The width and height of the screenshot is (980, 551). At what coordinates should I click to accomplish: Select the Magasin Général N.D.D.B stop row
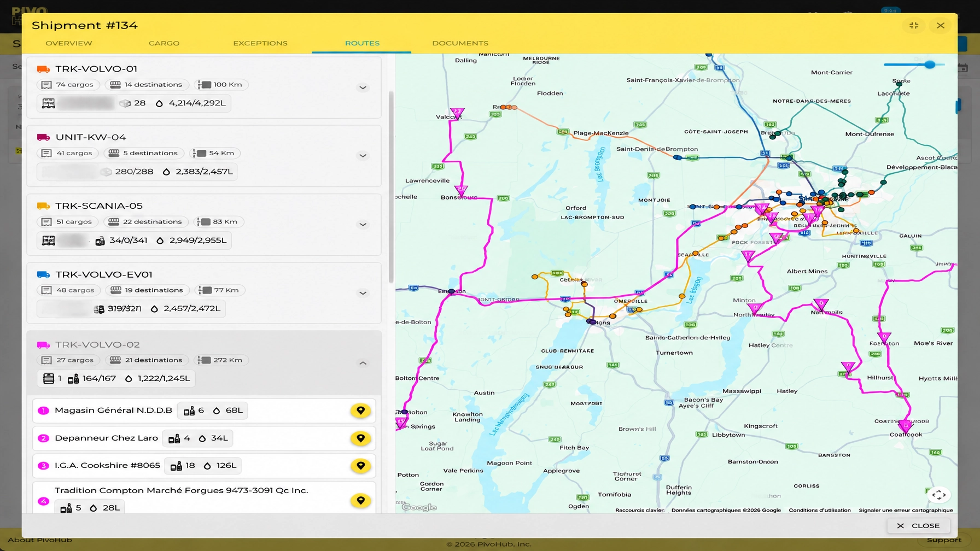pos(204,411)
